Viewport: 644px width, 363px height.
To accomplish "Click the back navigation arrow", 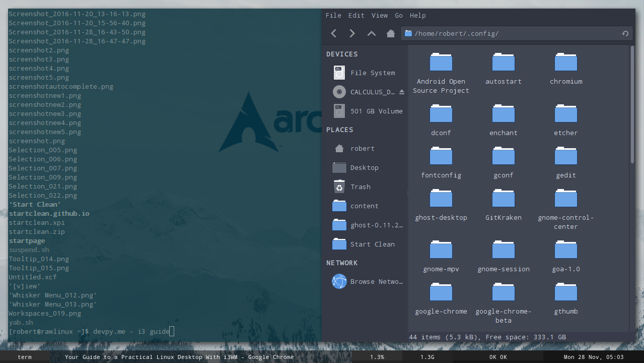I will [333, 33].
